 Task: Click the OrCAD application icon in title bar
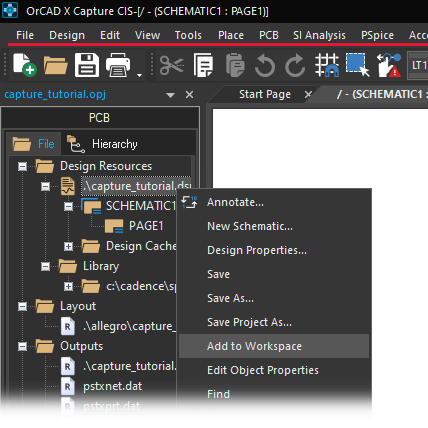(10, 10)
